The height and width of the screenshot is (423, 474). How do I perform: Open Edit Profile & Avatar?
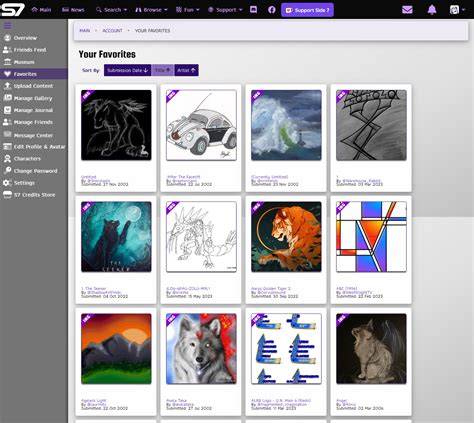point(34,147)
